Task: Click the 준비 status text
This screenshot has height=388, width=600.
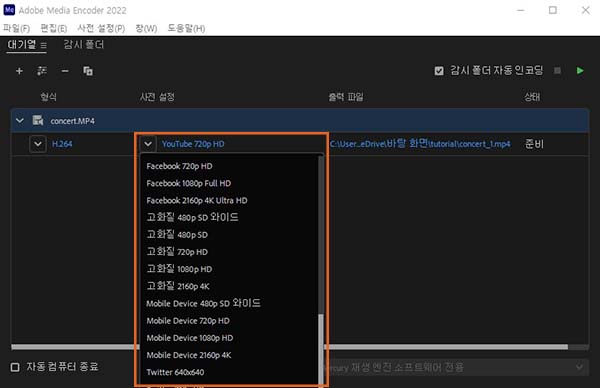Action: [534, 144]
